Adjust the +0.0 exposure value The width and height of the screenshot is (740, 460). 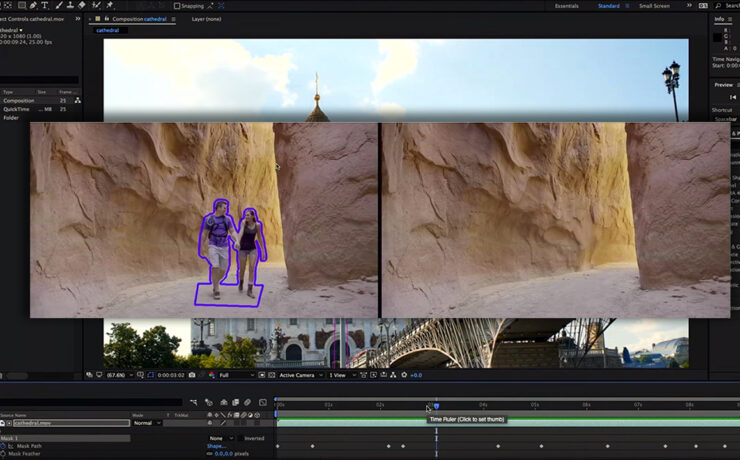[x=416, y=375]
